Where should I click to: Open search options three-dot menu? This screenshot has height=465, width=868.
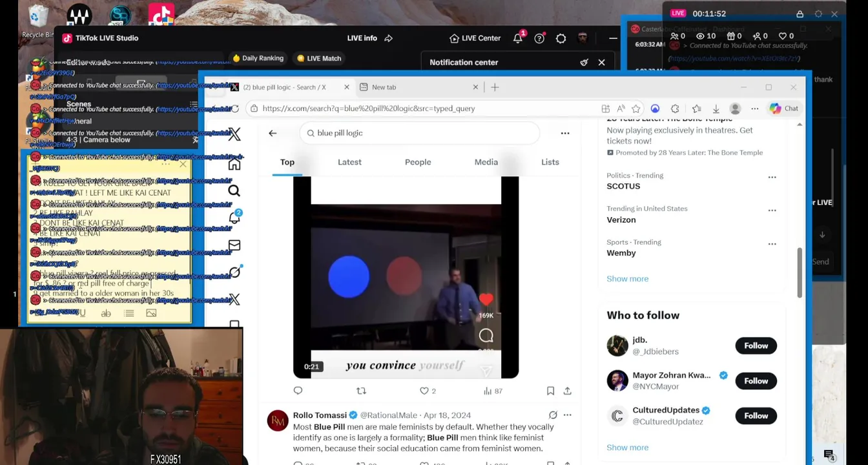point(565,133)
